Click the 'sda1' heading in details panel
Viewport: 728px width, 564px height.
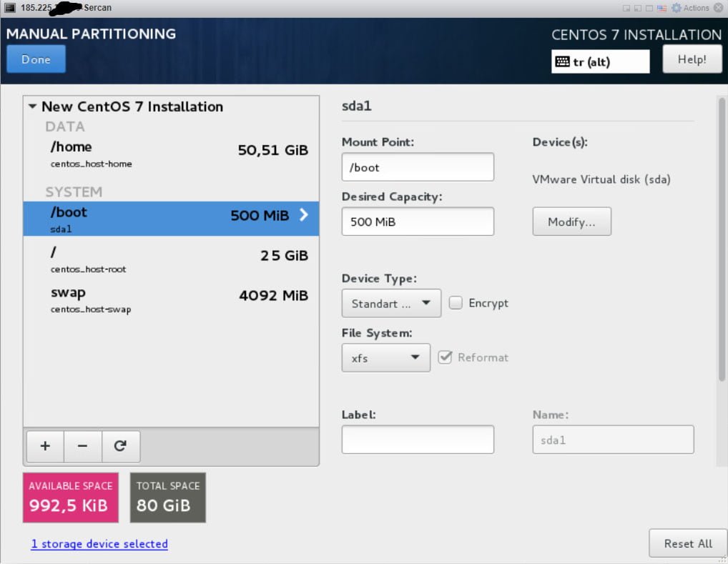pos(357,106)
